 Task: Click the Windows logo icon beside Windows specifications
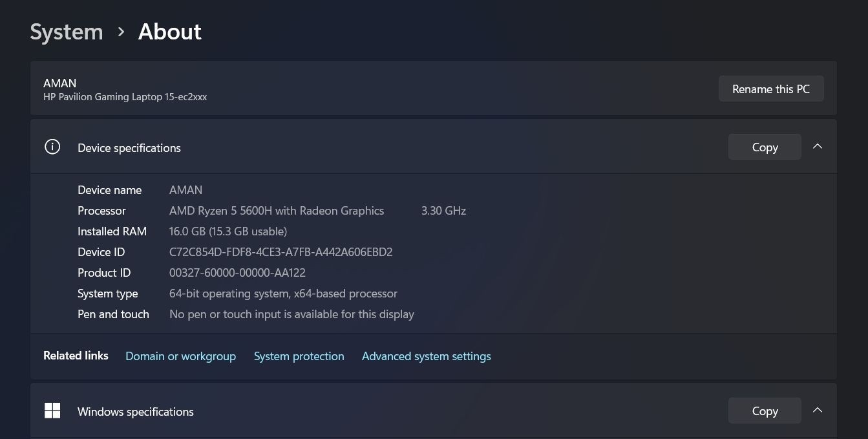point(52,411)
